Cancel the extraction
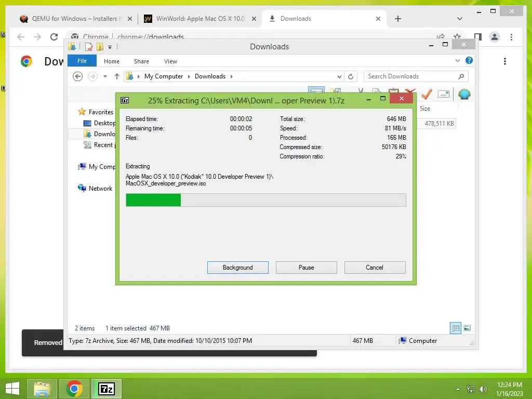Screen dimensions: 532x399 coord(375,268)
